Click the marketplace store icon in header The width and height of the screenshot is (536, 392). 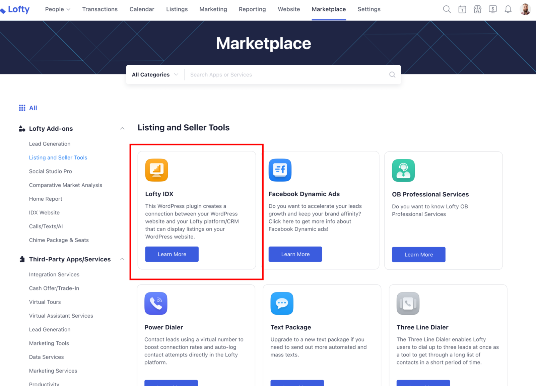point(477,9)
